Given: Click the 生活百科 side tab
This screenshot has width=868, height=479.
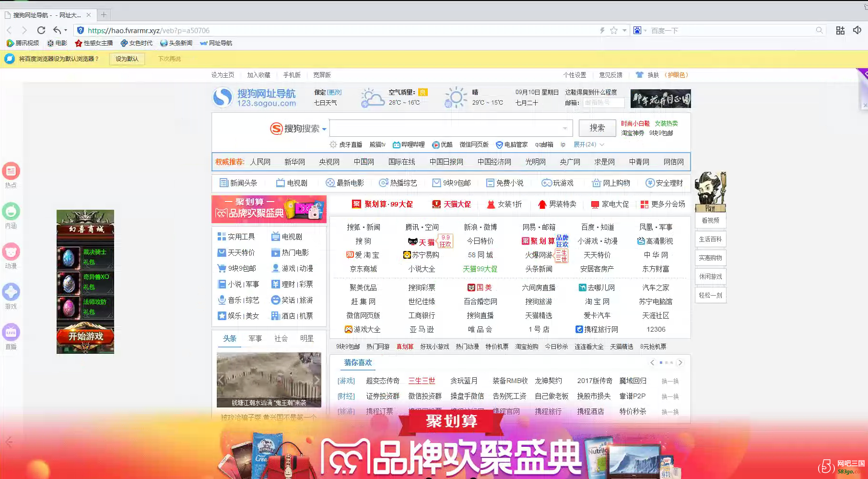Looking at the screenshot, I should [710, 239].
